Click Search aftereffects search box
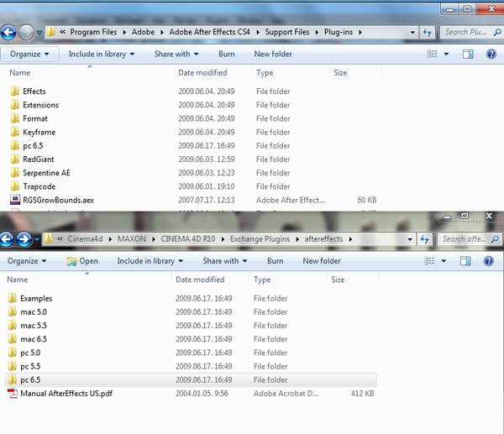 click(x=468, y=239)
